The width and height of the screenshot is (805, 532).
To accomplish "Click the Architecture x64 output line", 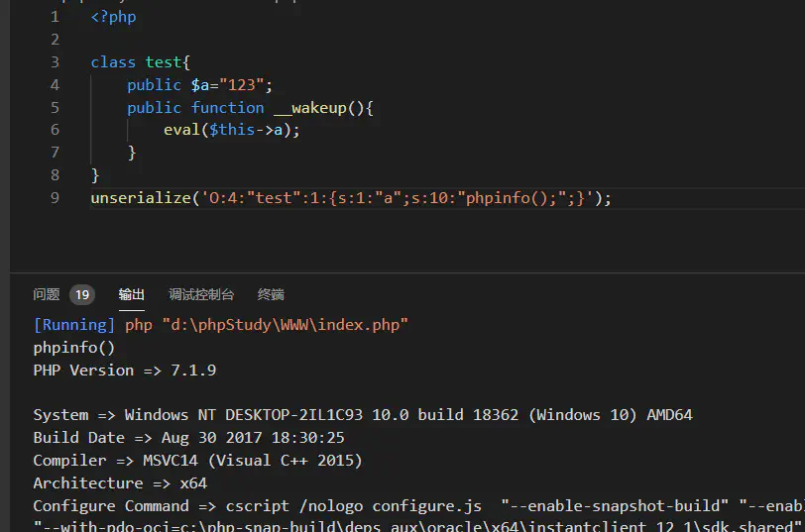I will (120, 483).
